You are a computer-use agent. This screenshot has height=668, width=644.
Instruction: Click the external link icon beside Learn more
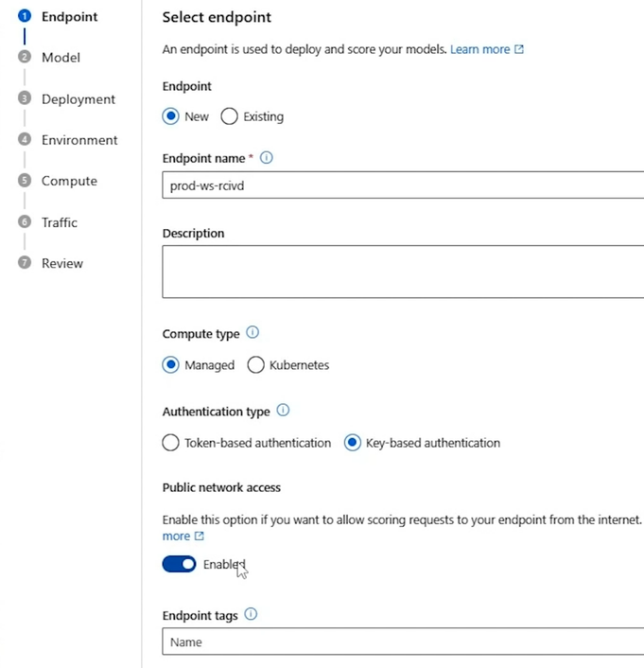tap(519, 49)
